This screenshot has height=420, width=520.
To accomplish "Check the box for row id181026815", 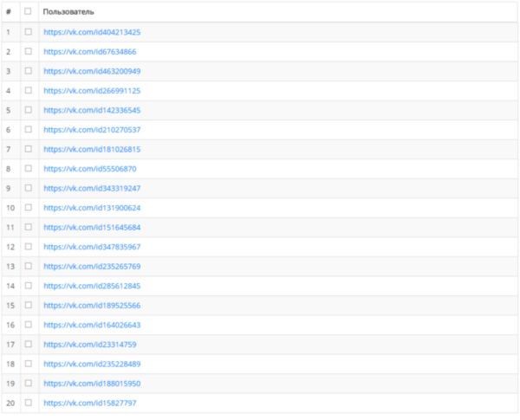I will [29, 149].
